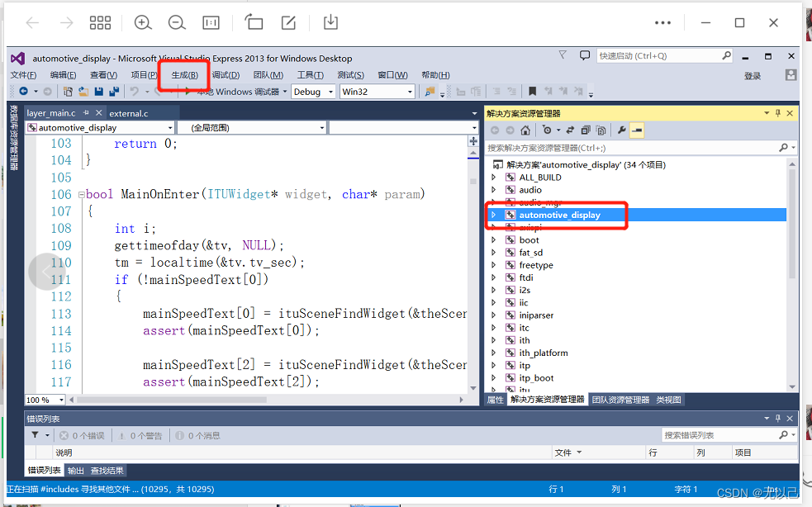The image size is (812, 507).
Task: Click the 登录 button
Action: pos(752,73)
